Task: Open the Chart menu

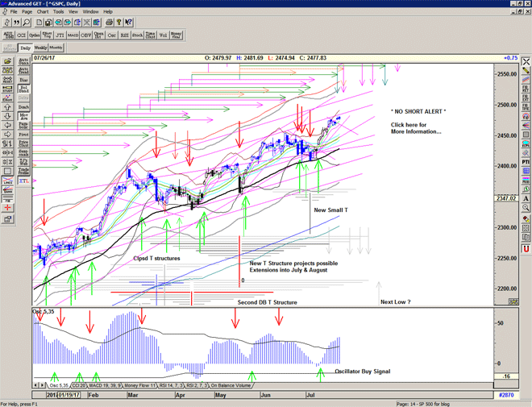Action: 43,12
